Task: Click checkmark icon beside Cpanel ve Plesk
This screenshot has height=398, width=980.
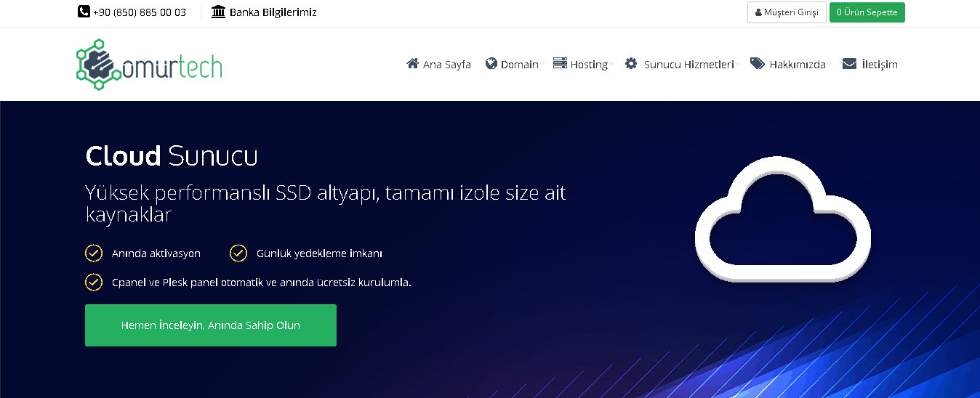Action: [x=94, y=282]
